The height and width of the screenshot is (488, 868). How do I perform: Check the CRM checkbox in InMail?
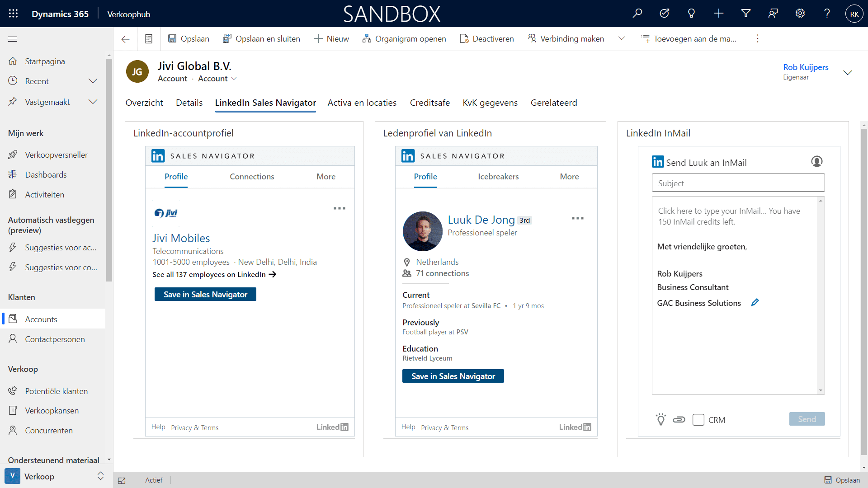698,420
